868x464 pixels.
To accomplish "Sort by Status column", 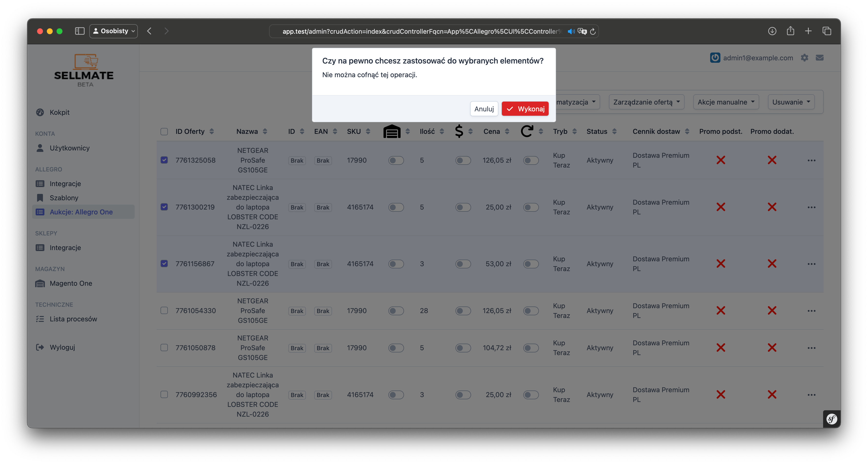I will tap(601, 132).
